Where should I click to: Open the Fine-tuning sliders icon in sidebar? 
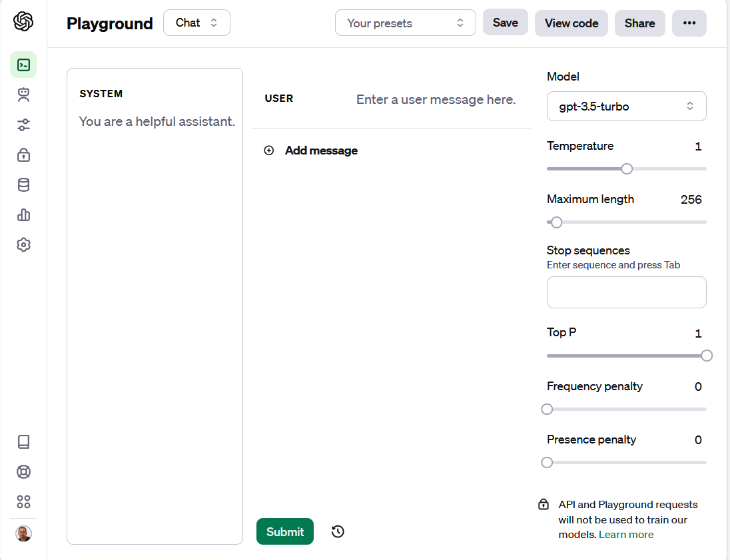click(23, 125)
